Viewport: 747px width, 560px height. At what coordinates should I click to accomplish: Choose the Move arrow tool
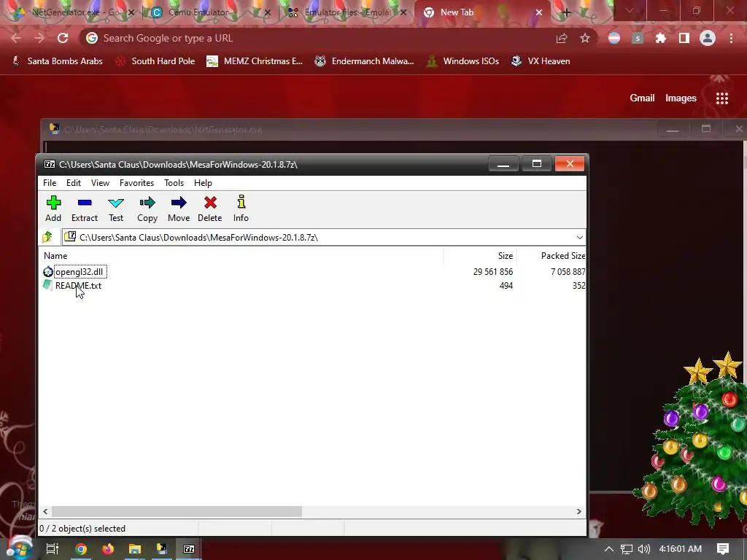179,209
